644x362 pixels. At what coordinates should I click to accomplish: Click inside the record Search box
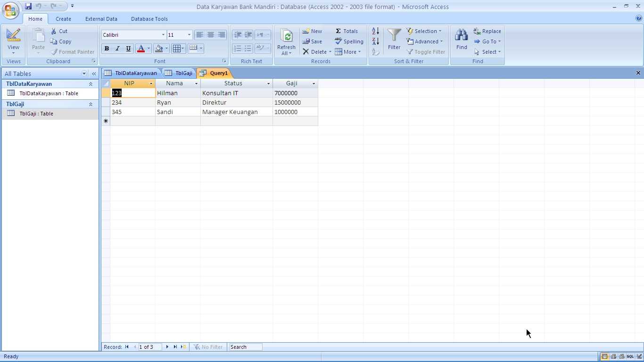[245, 346]
